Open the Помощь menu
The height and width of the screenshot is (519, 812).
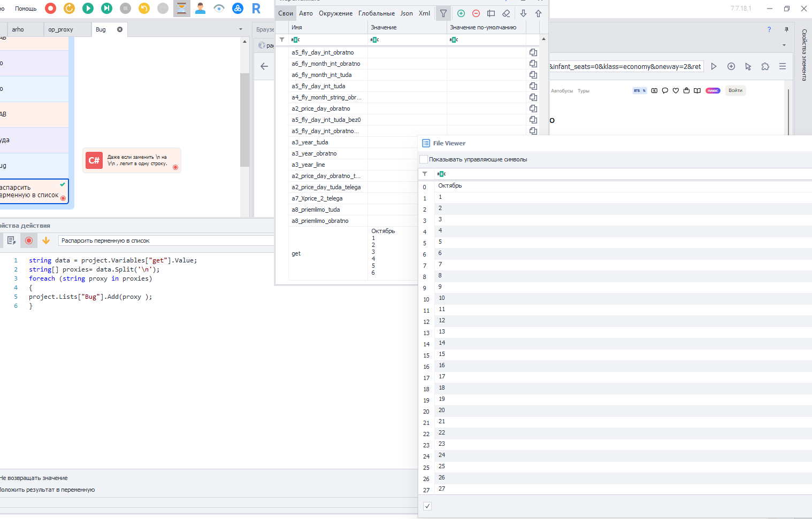pos(26,9)
